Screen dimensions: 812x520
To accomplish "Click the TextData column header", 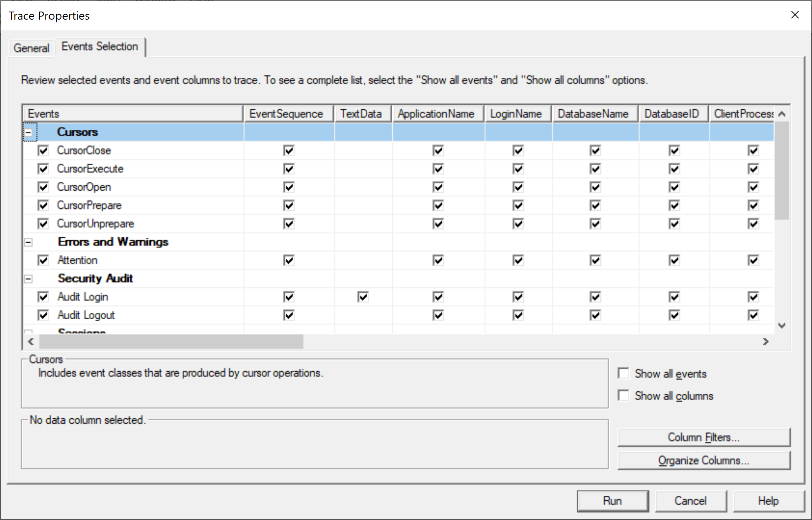I will coord(361,114).
